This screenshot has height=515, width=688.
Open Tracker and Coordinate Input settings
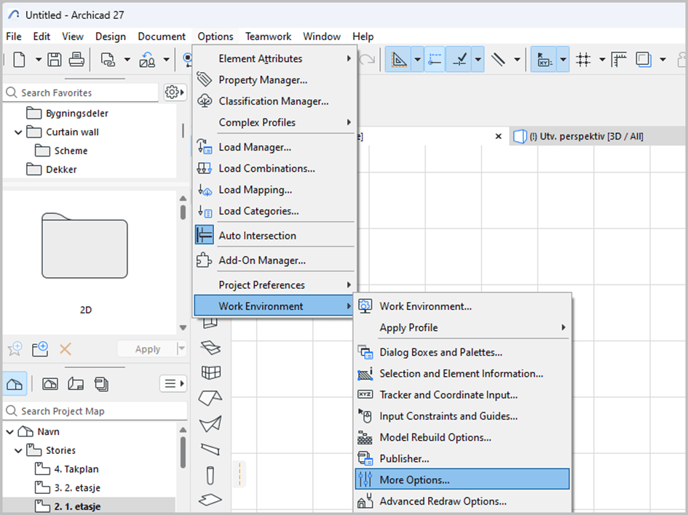[462, 395]
